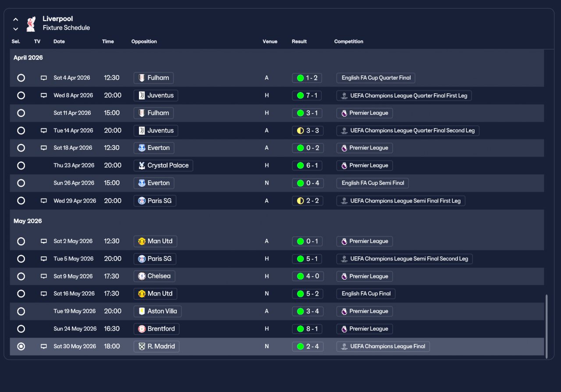561x392 pixels.
Task: Click the Juventus badge on 8 Apr fixture
Action: (x=142, y=96)
